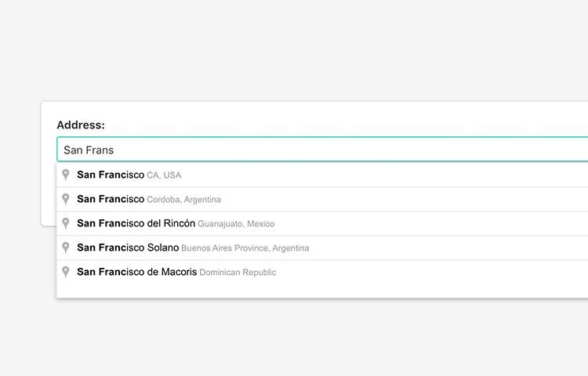Click the 'CA, USA' secondary text
The height and width of the screenshot is (376, 588).
pyautogui.click(x=164, y=175)
